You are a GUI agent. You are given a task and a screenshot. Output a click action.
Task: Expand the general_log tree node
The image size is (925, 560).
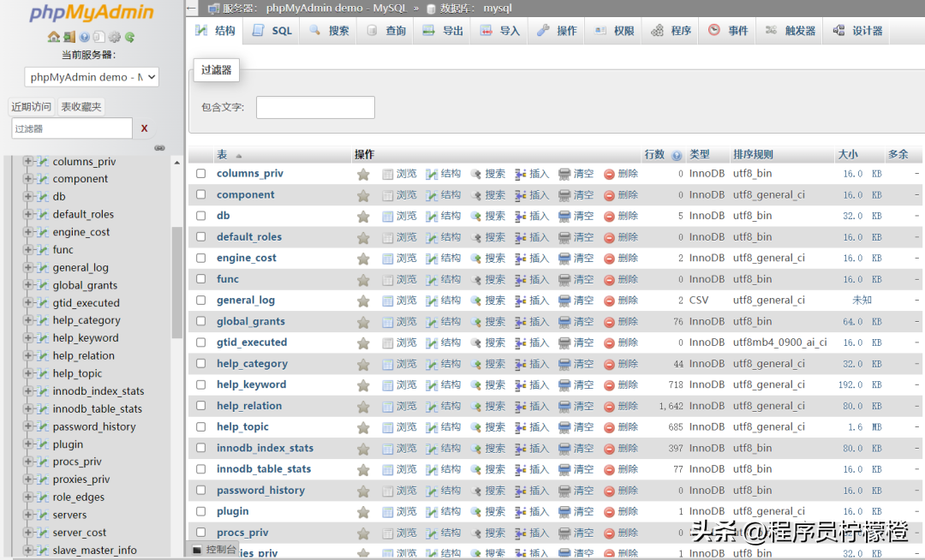[x=28, y=267]
